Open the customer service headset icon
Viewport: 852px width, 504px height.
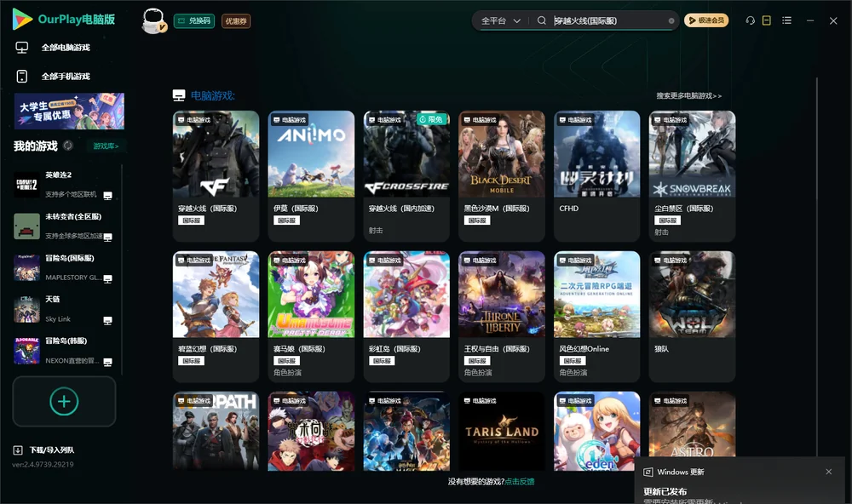(x=750, y=20)
